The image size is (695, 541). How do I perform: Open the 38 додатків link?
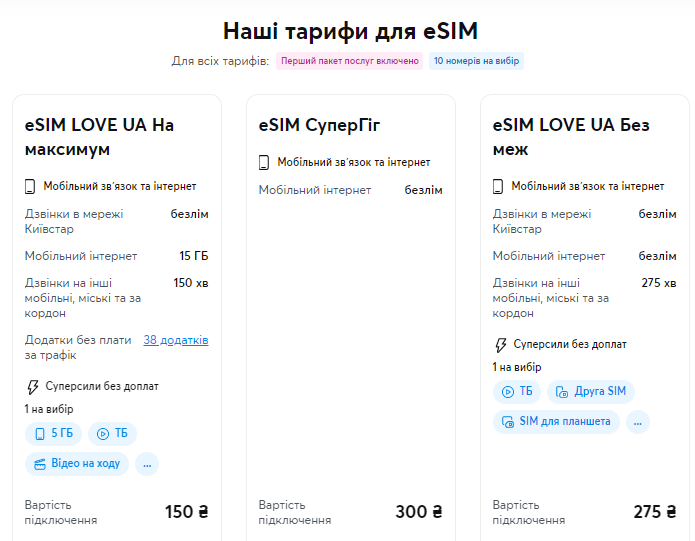[176, 340]
